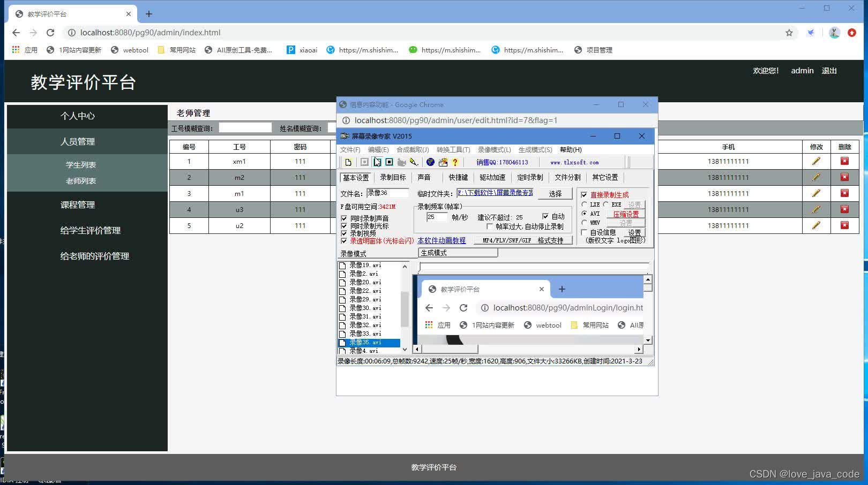Edit teacher xm1 with the pencil icon
The image size is (868, 485).
(816, 161)
